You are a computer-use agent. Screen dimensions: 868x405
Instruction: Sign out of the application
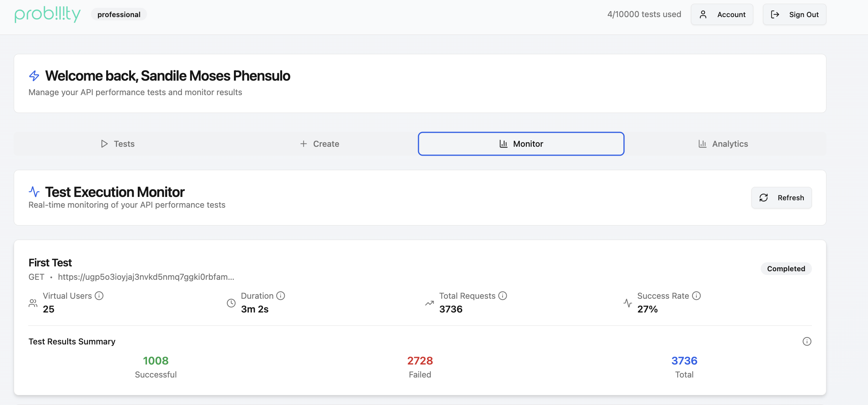[x=794, y=14]
